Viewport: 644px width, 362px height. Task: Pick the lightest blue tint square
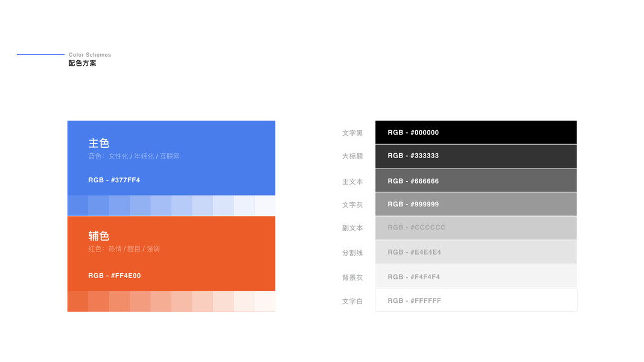tap(265, 206)
